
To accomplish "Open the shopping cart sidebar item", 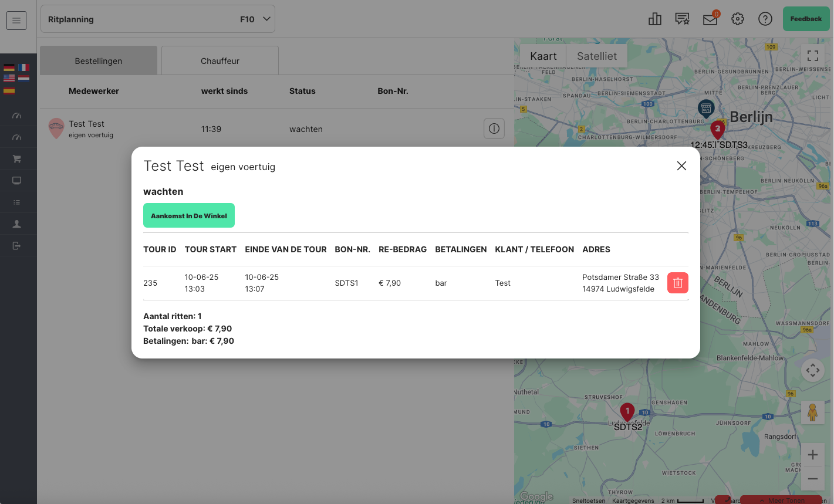I will 17,159.
